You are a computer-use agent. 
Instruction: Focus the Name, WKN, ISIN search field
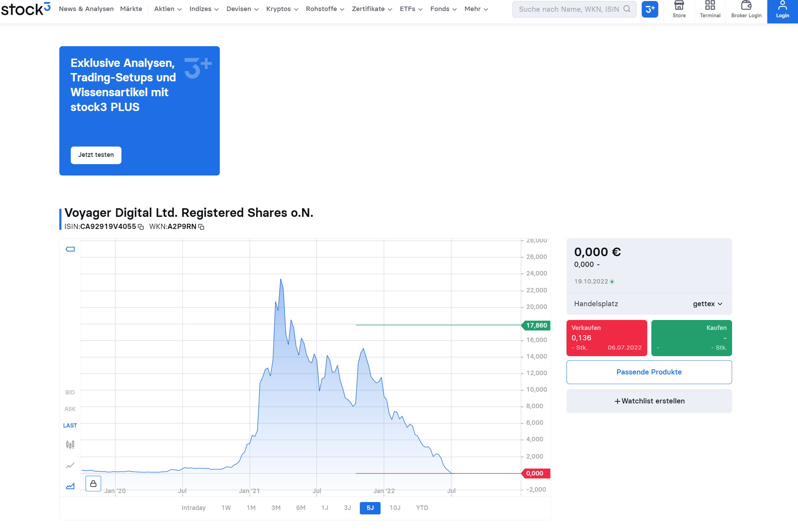[x=574, y=9]
